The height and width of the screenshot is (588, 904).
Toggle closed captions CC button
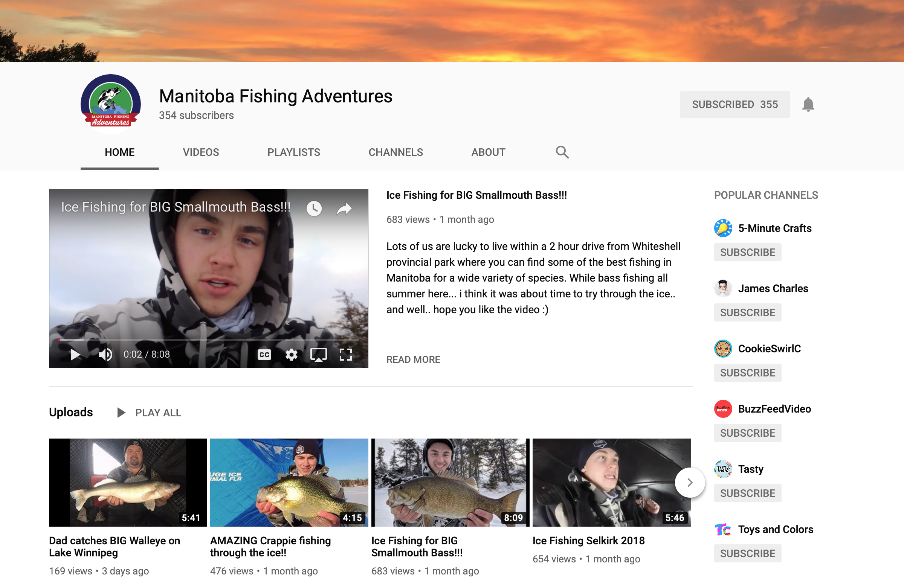coord(264,355)
